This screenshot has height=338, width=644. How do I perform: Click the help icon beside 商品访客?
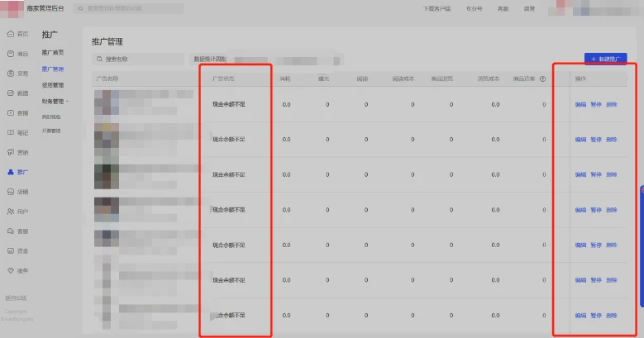click(x=542, y=79)
